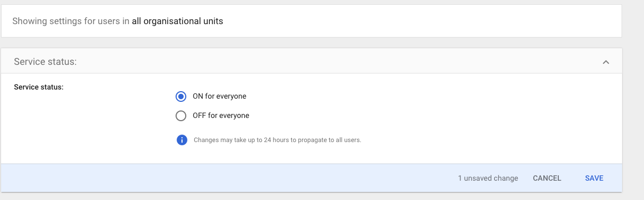Click "Showing settings for users in" text

click(71, 21)
